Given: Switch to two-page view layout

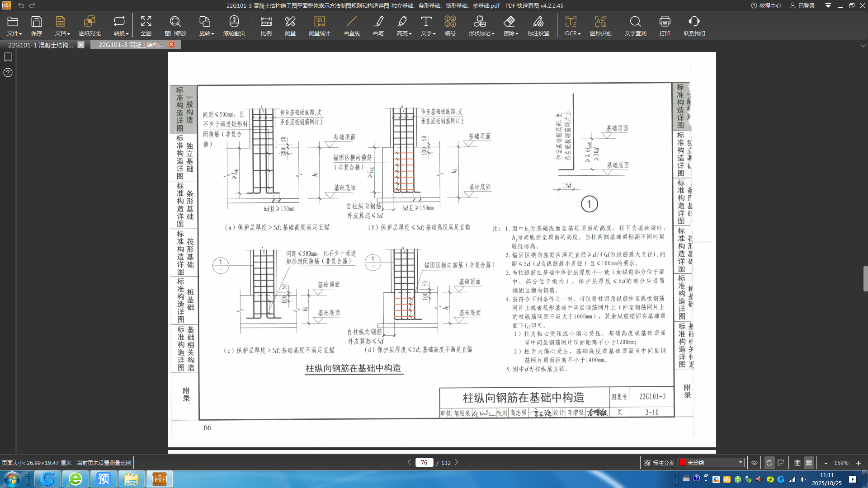Looking at the screenshot, I should [797, 463].
